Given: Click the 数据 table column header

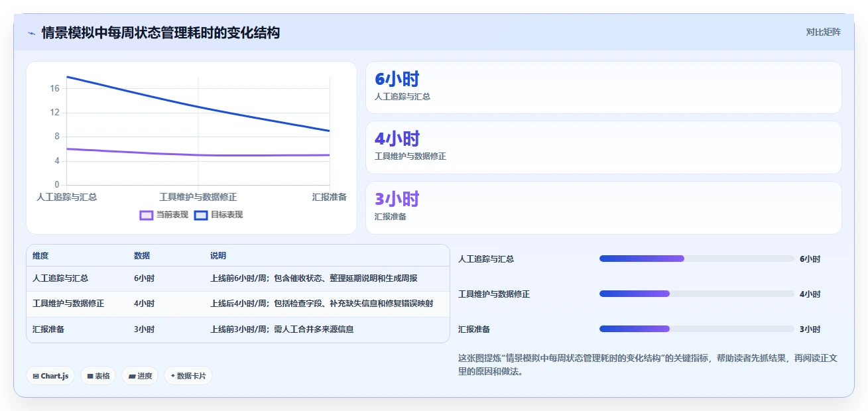Looking at the screenshot, I should [142, 256].
